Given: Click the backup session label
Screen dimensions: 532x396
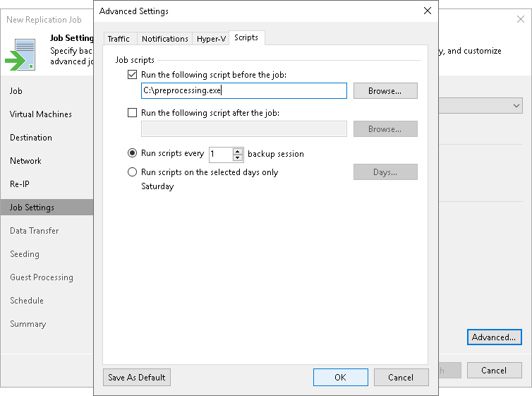Looking at the screenshot, I should pos(276,154).
